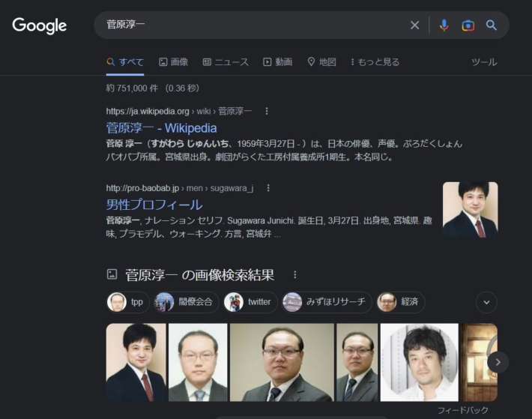Open third wide image result with glasses
Viewport: 532px width, 419px height.
(x=282, y=362)
